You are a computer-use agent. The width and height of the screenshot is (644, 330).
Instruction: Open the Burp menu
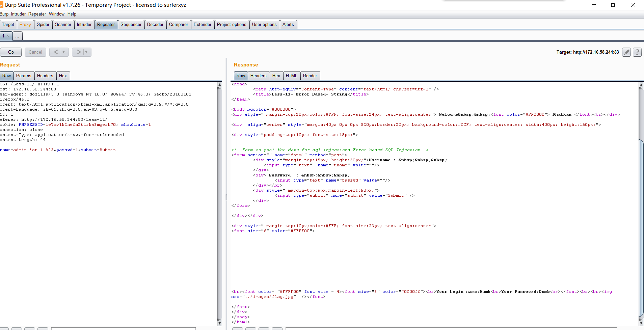pyautogui.click(x=4, y=14)
